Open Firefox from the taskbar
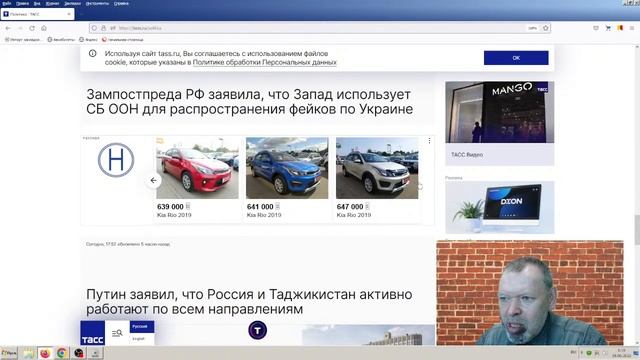Viewport: 640px width, 360px height. pyautogui.click(x=45, y=353)
